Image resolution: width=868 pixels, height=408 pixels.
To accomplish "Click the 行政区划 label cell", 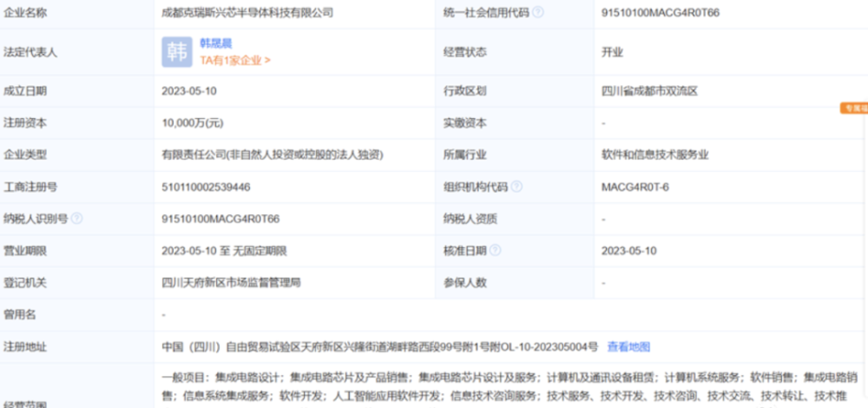I will pos(514,91).
